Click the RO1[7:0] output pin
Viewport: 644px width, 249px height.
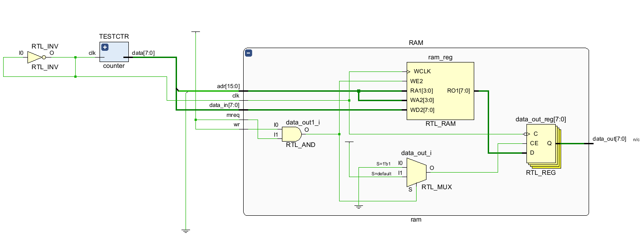(x=458, y=91)
